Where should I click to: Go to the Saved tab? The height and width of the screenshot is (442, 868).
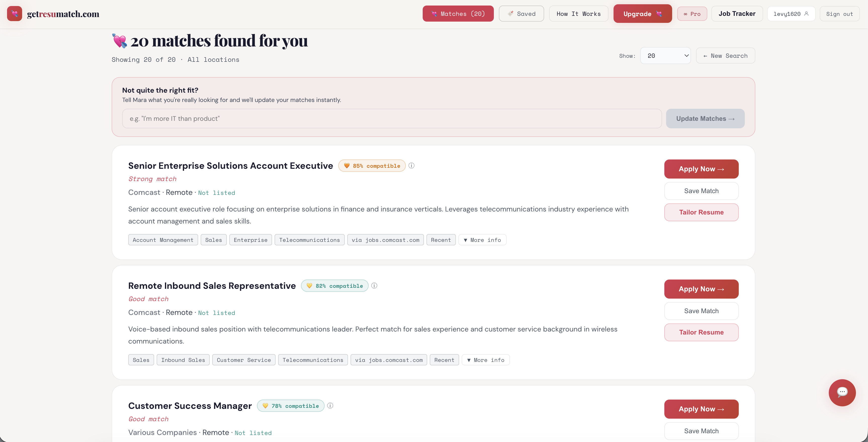(521, 14)
